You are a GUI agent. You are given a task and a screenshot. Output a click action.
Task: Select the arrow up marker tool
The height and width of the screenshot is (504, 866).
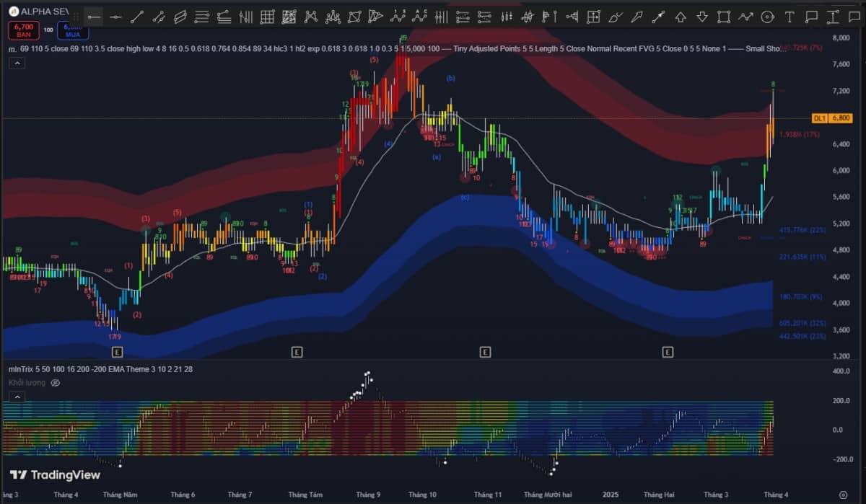(681, 17)
